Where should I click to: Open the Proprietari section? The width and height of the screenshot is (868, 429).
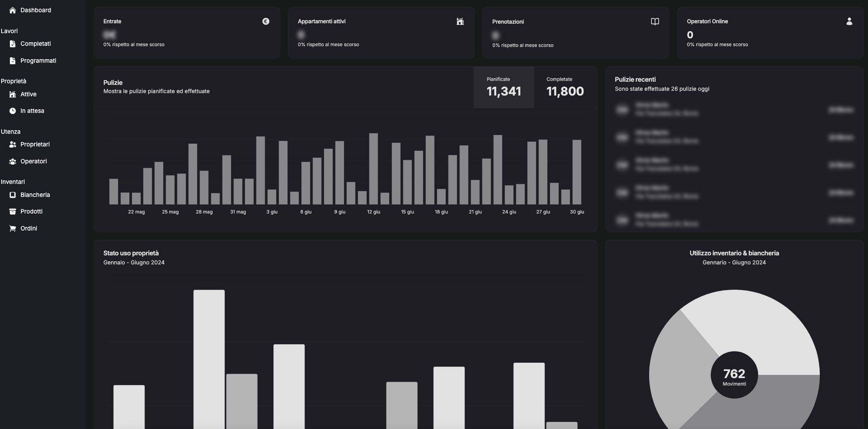[x=35, y=144]
